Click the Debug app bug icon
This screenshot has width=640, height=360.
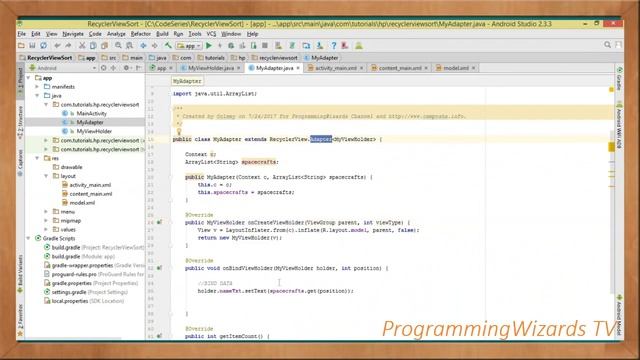point(231,46)
